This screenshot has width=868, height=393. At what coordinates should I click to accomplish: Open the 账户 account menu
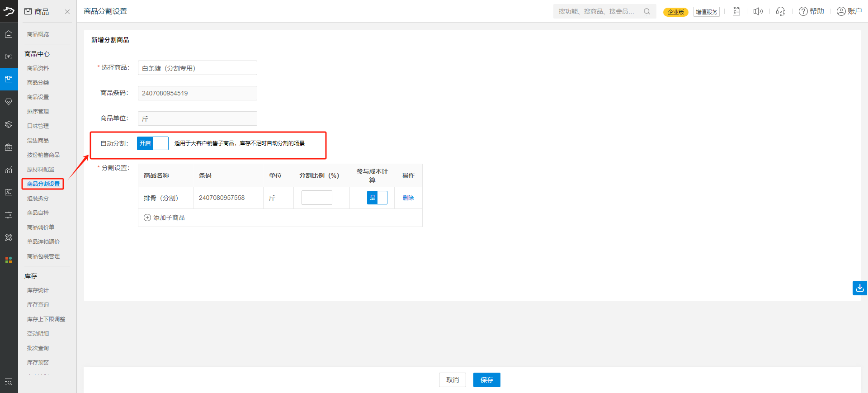coord(849,11)
